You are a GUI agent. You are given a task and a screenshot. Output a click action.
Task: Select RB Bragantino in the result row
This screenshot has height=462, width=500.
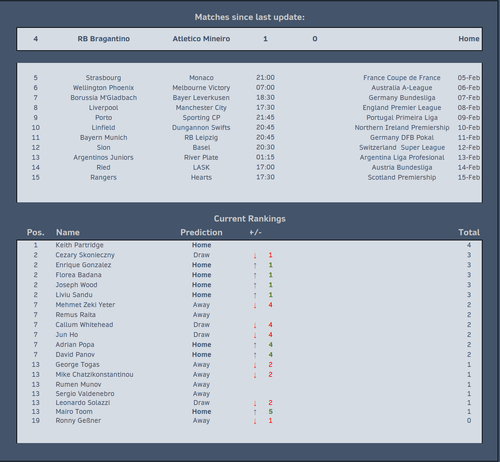pos(104,39)
